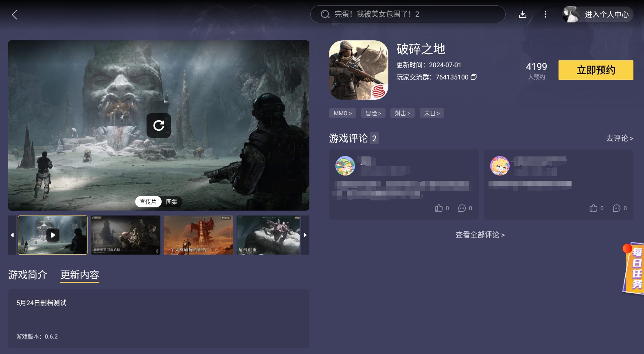Open the 每日任务 daily task badge
Screen dimensions: 644x354
click(x=633, y=268)
